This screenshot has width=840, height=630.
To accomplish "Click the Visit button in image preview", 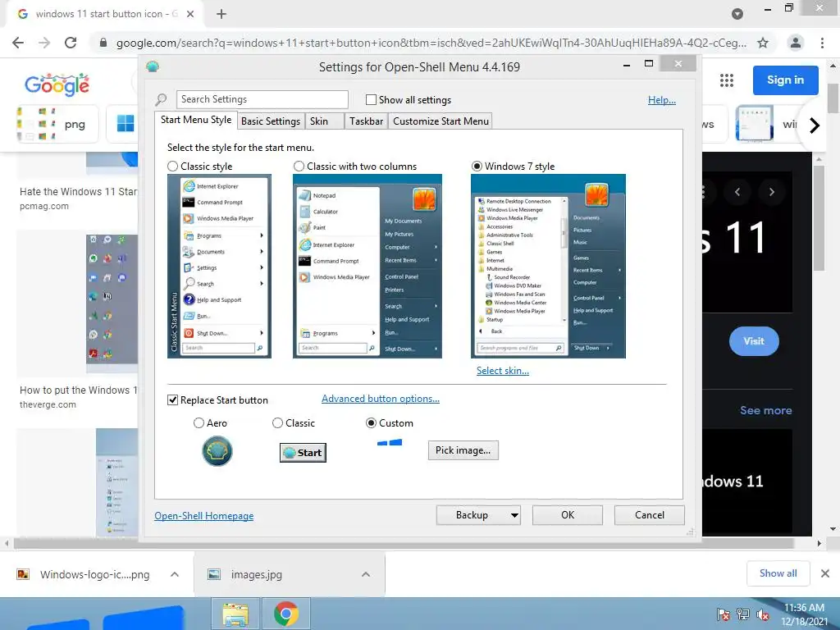I will (754, 341).
